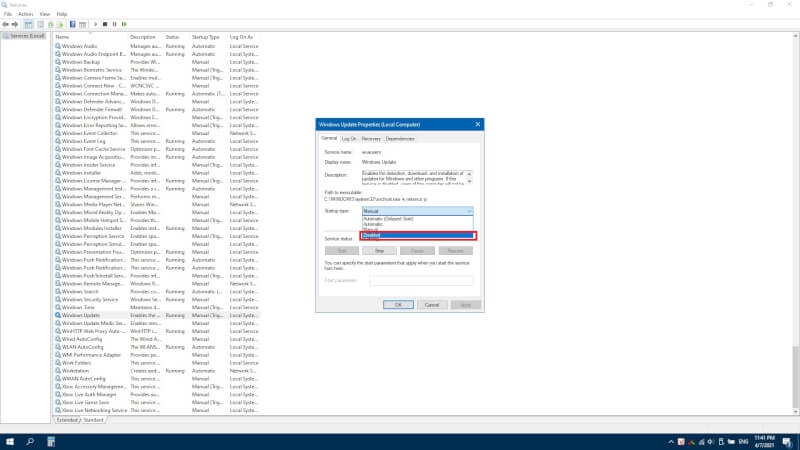The width and height of the screenshot is (800, 450).
Task: Click the gear icon beside Workstation
Action: 58,370
